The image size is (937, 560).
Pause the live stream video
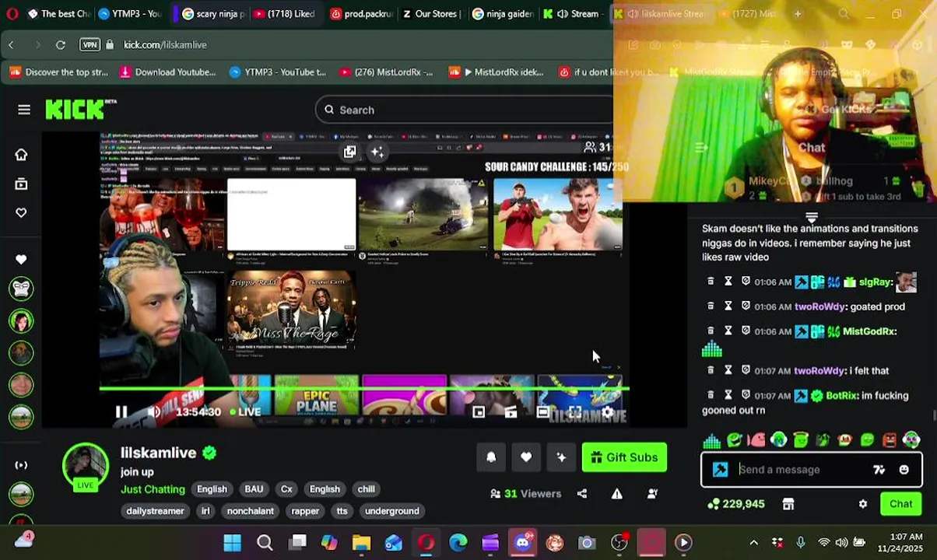click(x=121, y=411)
